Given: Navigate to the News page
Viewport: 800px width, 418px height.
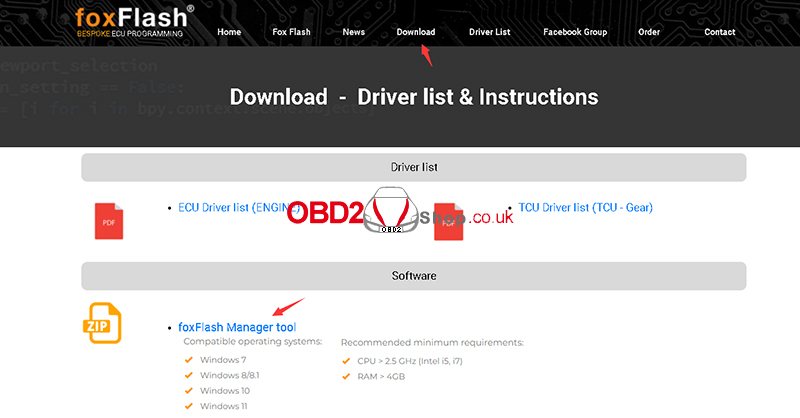Looking at the screenshot, I should click(x=353, y=32).
